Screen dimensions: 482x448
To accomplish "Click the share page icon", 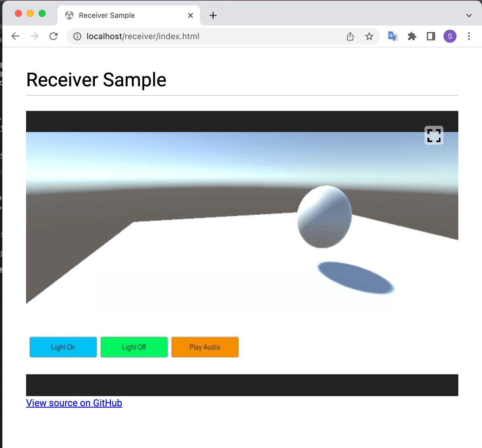I will (x=350, y=37).
